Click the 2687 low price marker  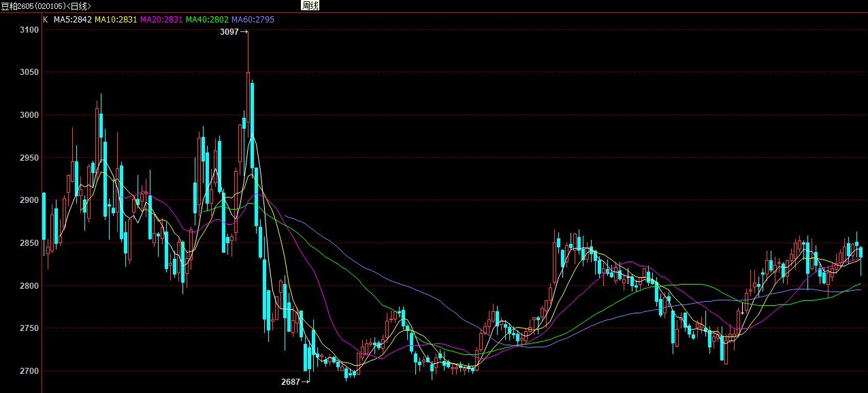[291, 382]
